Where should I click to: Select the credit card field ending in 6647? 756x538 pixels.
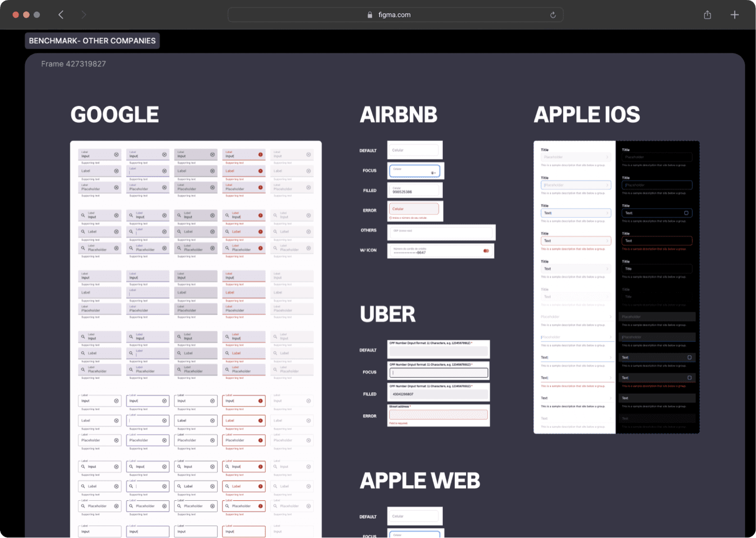click(x=441, y=251)
